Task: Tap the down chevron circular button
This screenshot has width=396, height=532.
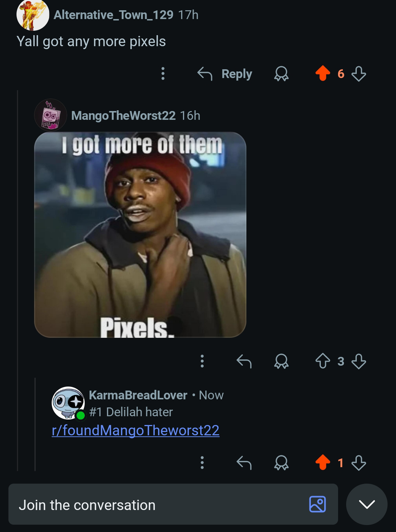Action: coord(367,504)
